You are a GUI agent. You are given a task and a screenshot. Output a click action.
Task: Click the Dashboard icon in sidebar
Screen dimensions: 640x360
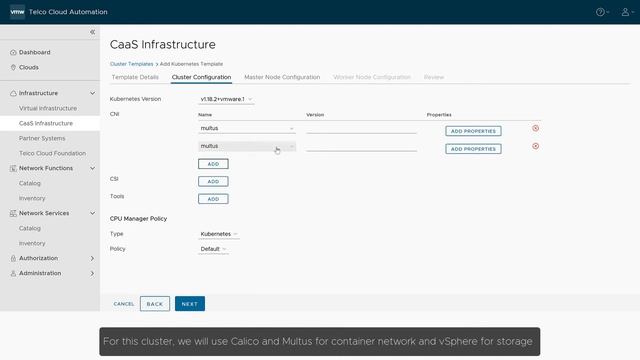[x=13, y=52]
